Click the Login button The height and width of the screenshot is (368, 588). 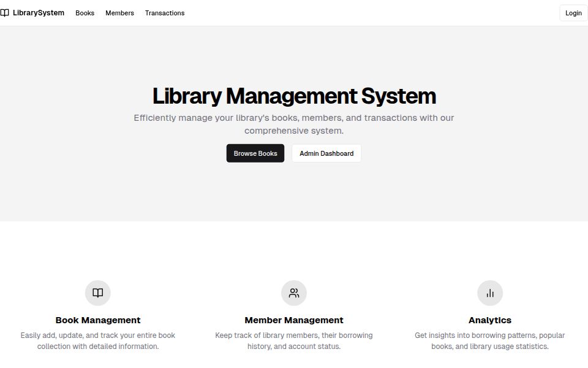pos(573,13)
